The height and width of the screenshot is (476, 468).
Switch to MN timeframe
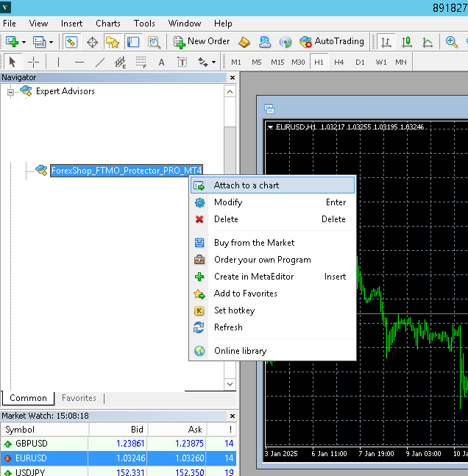[x=401, y=63]
